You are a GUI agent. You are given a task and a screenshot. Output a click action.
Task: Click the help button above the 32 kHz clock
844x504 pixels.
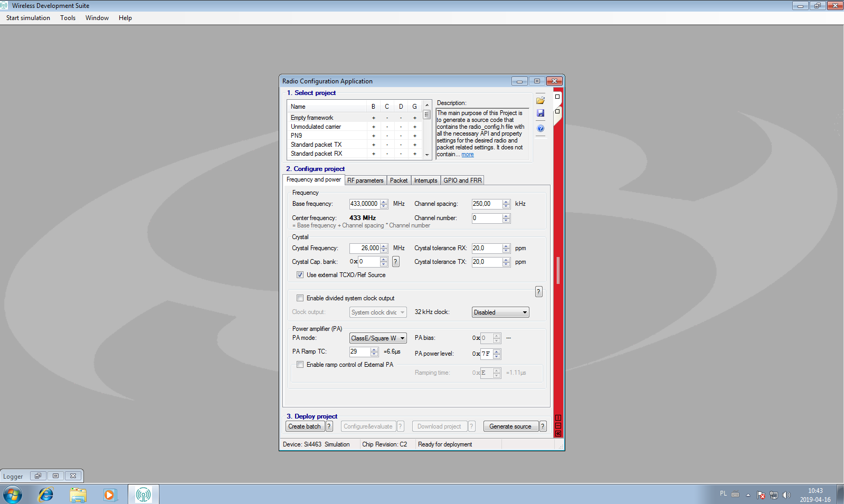point(539,291)
